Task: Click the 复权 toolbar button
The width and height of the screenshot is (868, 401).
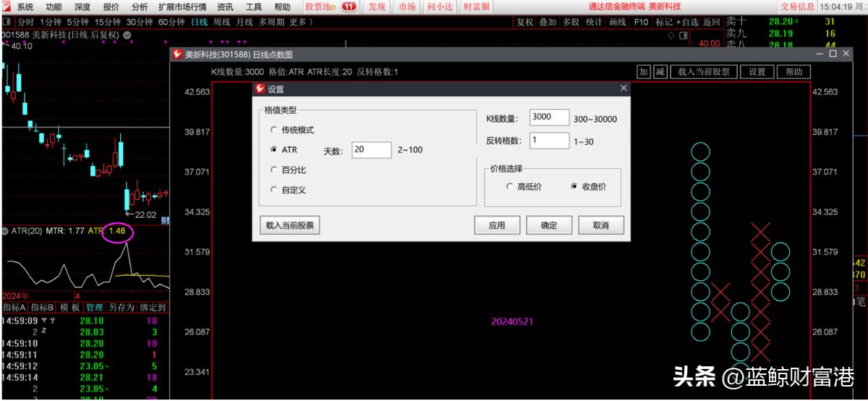Action: click(525, 22)
